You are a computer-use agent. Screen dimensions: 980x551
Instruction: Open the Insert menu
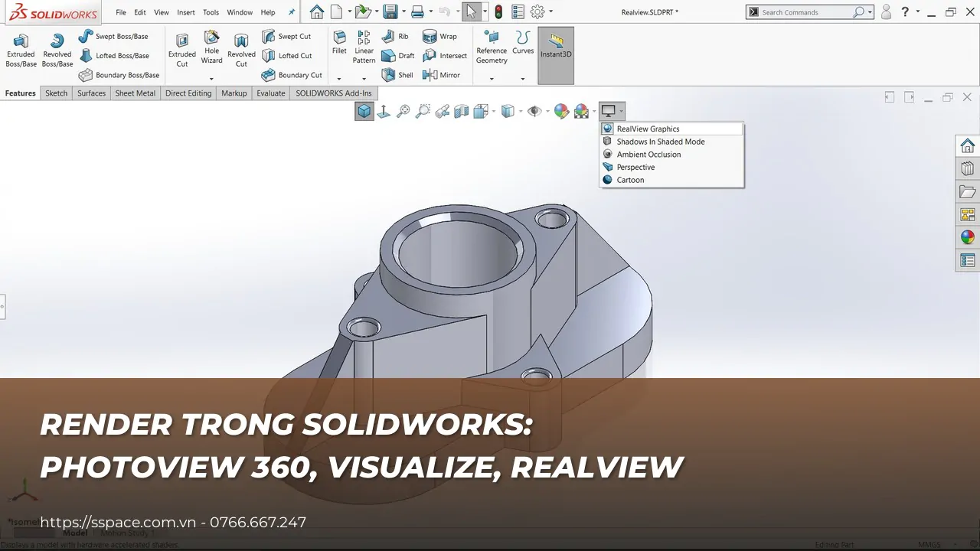point(186,12)
